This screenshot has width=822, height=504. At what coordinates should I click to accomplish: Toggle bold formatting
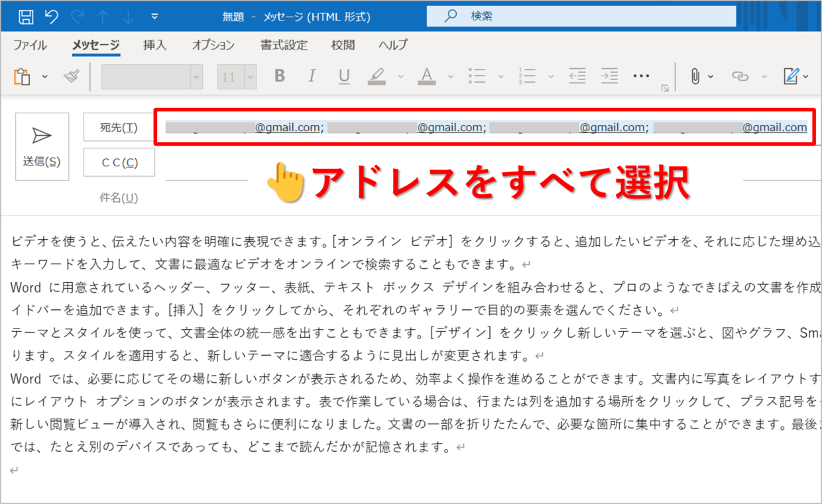280,77
